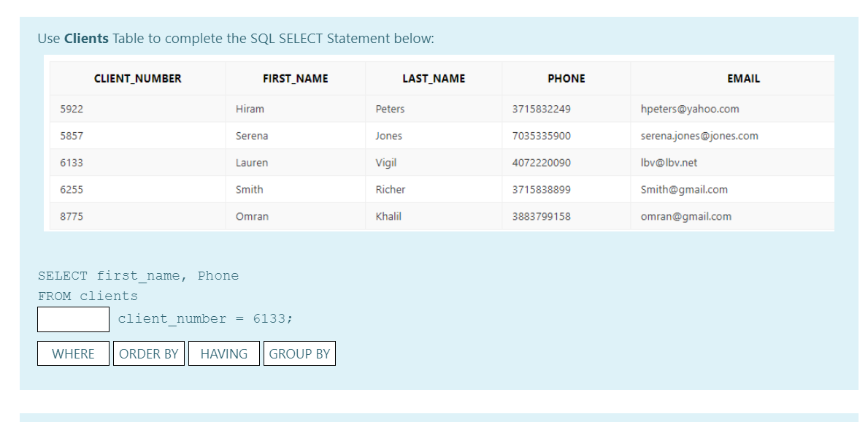Click the blank SQL answer input box
The width and height of the screenshot is (868, 422).
pyautogui.click(x=73, y=318)
